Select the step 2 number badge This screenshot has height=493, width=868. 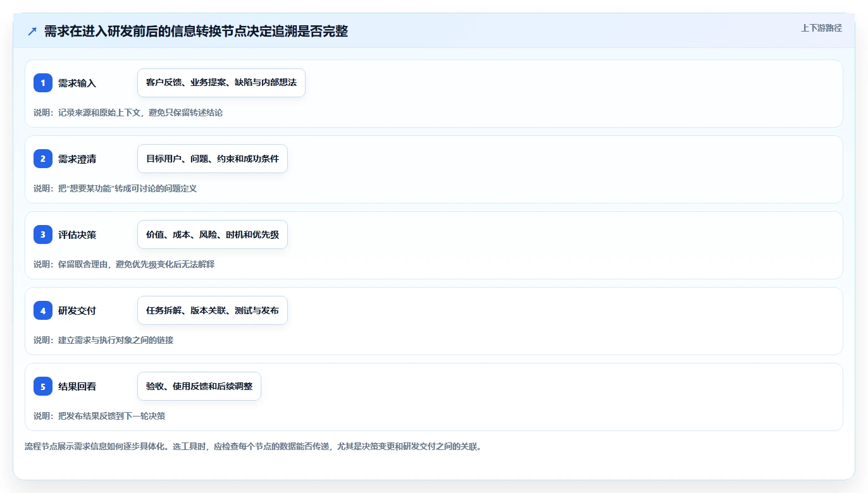click(x=43, y=159)
